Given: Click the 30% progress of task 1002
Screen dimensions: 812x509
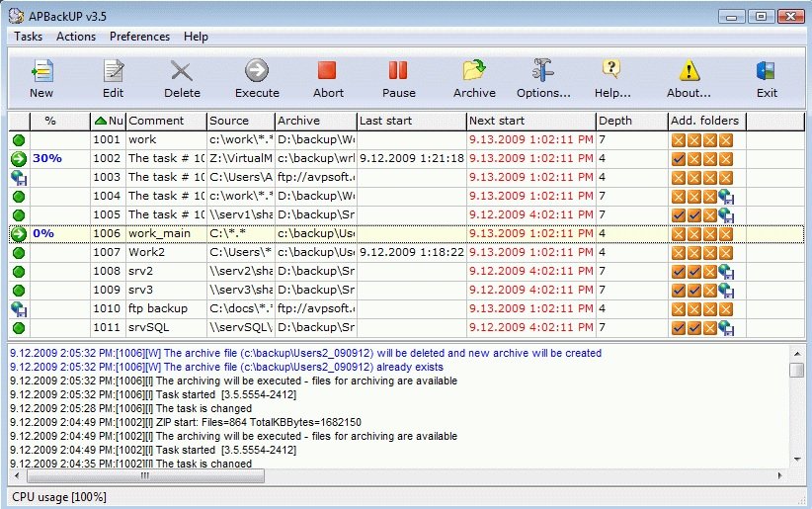Looking at the screenshot, I should click(47, 158).
